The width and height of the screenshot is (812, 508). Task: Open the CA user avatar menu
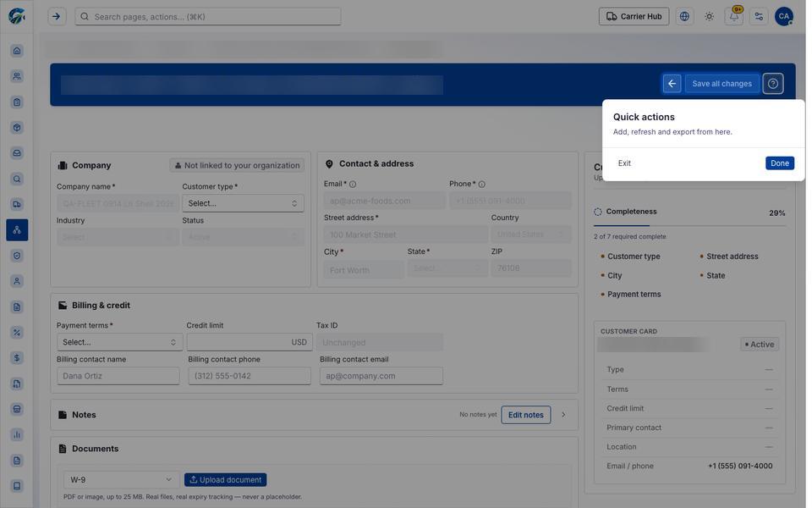783,17
